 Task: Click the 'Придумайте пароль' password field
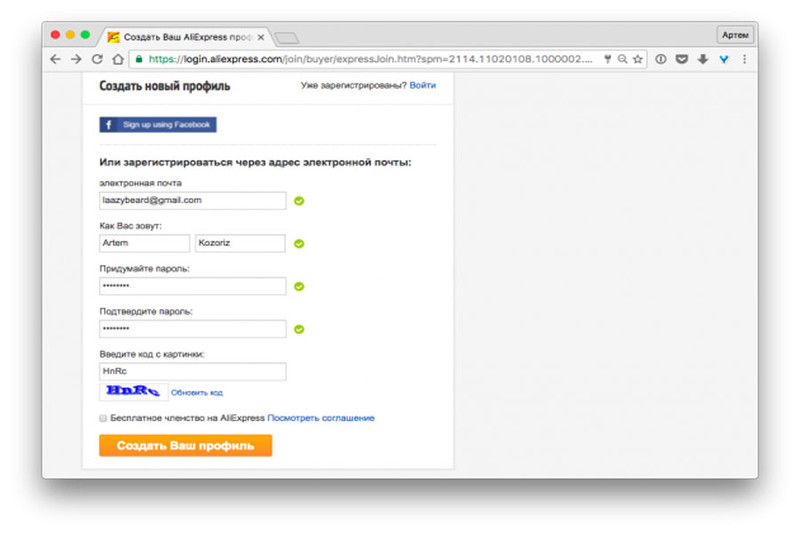[193, 286]
